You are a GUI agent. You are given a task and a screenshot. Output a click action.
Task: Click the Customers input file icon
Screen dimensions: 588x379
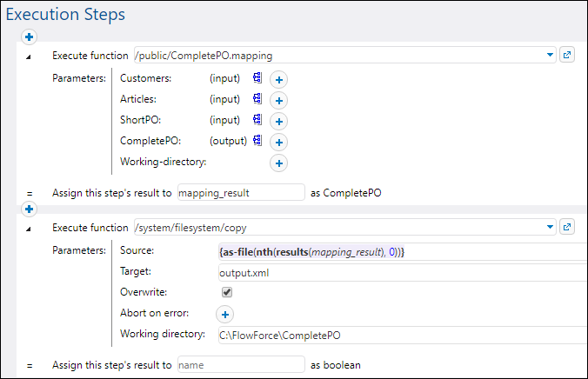point(257,78)
